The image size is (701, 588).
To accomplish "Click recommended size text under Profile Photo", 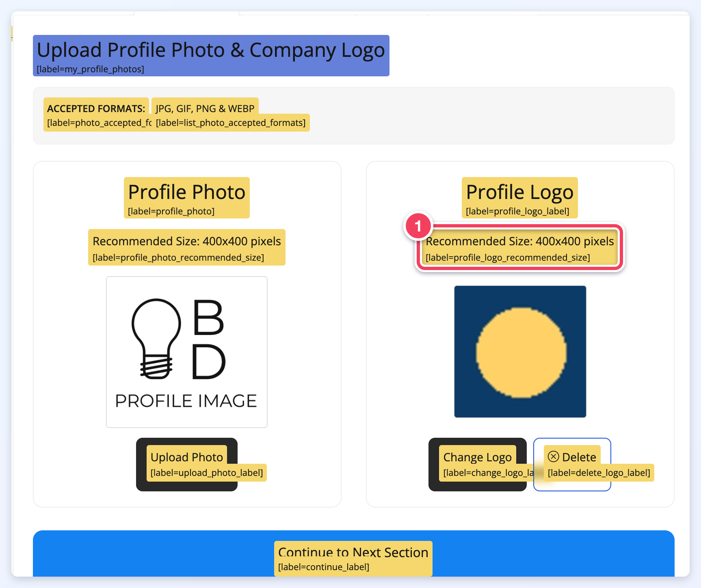I will pyautogui.click(x=187, y=241).
